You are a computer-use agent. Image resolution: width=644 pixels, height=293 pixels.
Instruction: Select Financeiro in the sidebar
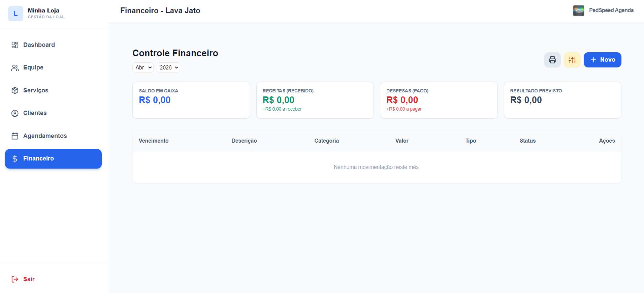click(x=53, y=158)
